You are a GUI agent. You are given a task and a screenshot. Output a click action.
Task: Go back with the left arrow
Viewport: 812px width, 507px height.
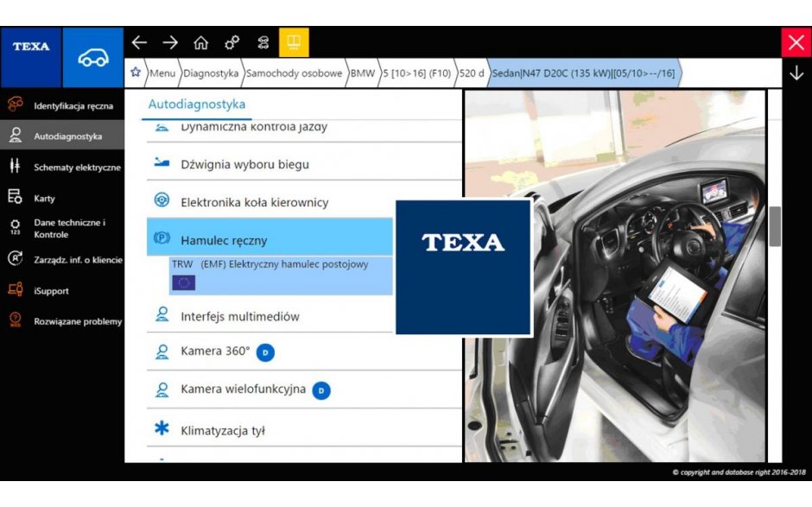[139, 42]
